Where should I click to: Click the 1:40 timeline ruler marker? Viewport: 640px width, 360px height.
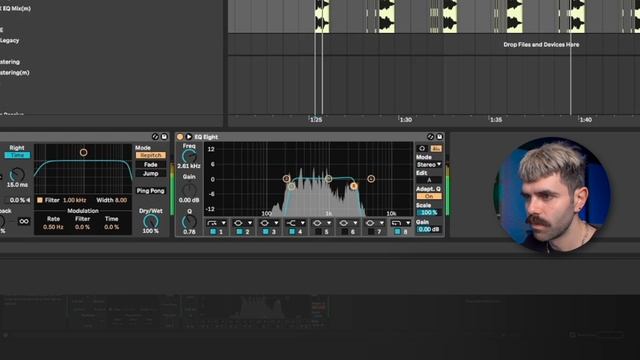tap(586, 120)
